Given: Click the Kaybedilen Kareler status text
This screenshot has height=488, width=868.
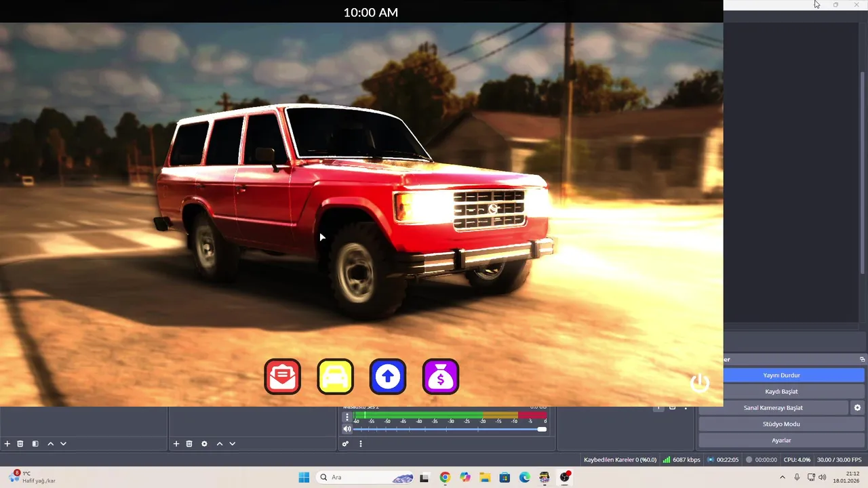Looking at the screenshot, I should point(620,460).
